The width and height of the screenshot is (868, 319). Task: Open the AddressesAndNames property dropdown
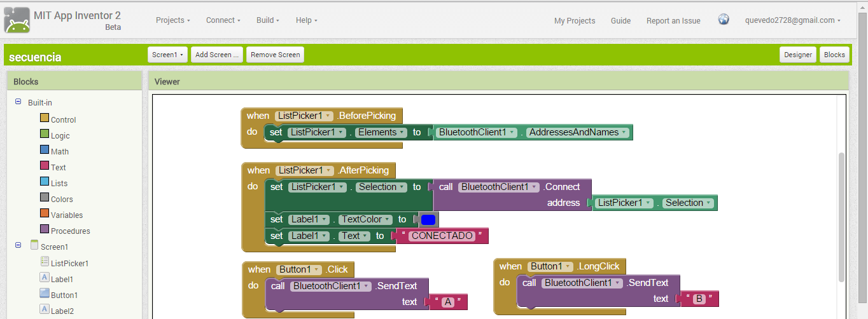(x=578, y=132)
